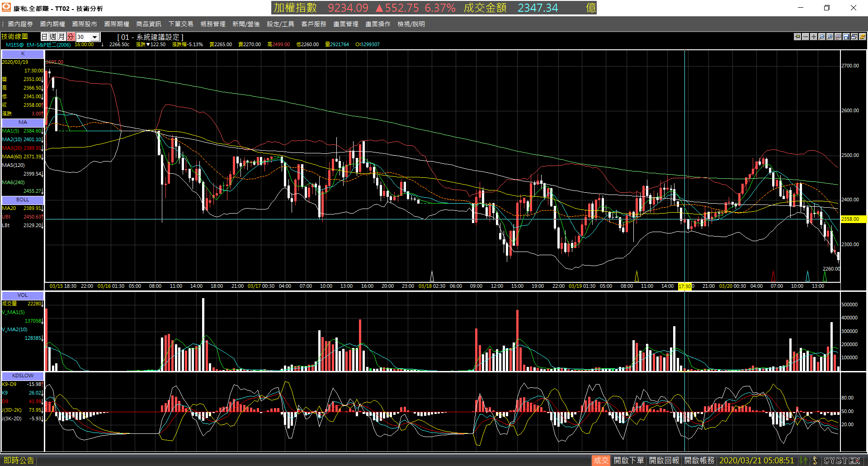
Task: Click the eraser drawing tool icon
Action: 838,37
